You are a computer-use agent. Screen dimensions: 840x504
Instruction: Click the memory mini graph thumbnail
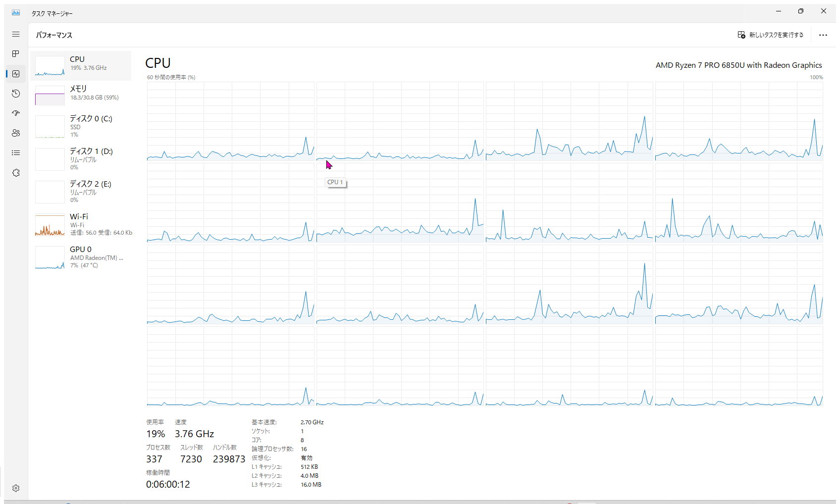(50, 96)
